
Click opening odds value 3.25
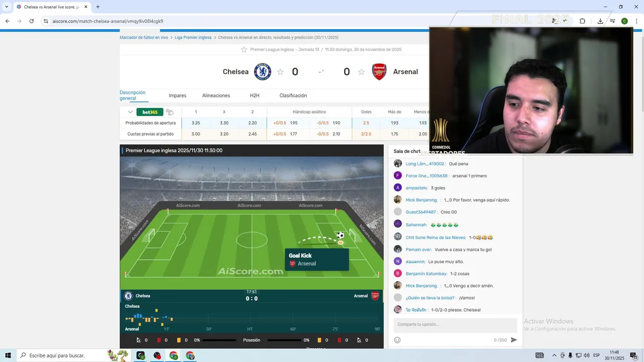[x=196, y=123]
